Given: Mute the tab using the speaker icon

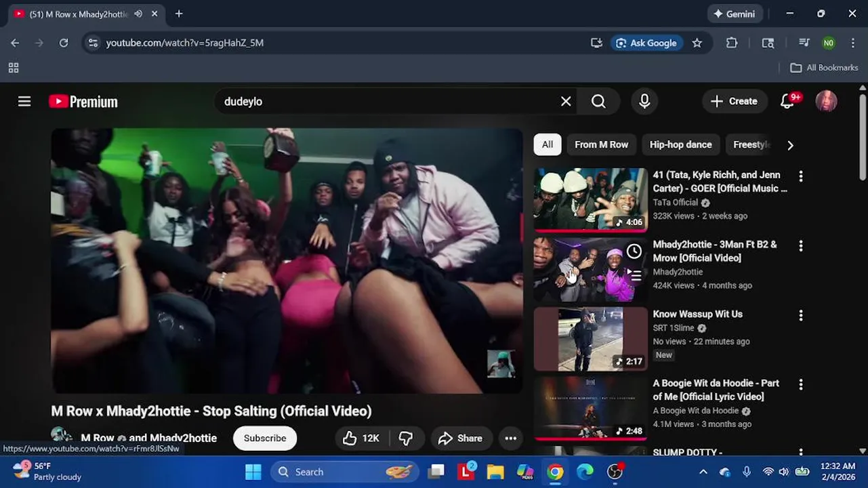Looking at the screenshot, I should tap(138, 14).
